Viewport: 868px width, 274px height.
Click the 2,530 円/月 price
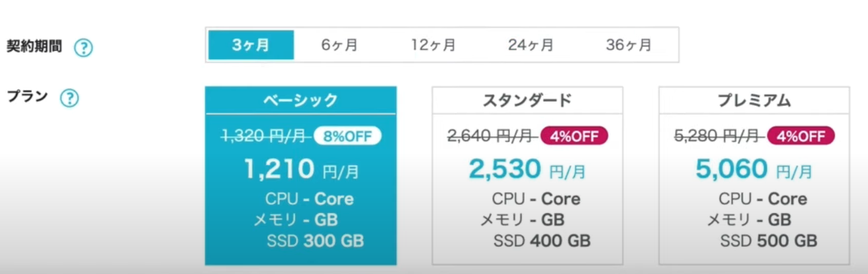point(527,169)
